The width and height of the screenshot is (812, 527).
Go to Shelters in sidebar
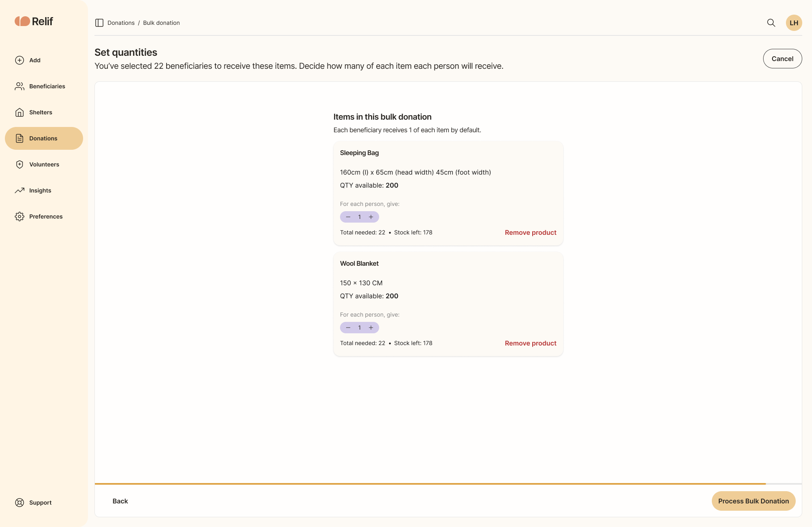point(44,112)
